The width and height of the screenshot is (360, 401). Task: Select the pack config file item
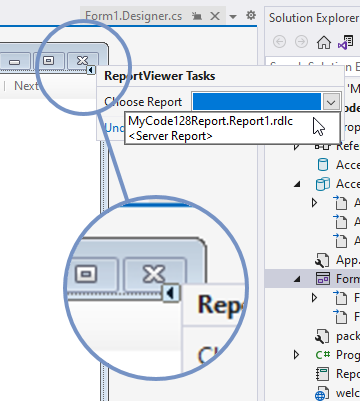(337, 336)
